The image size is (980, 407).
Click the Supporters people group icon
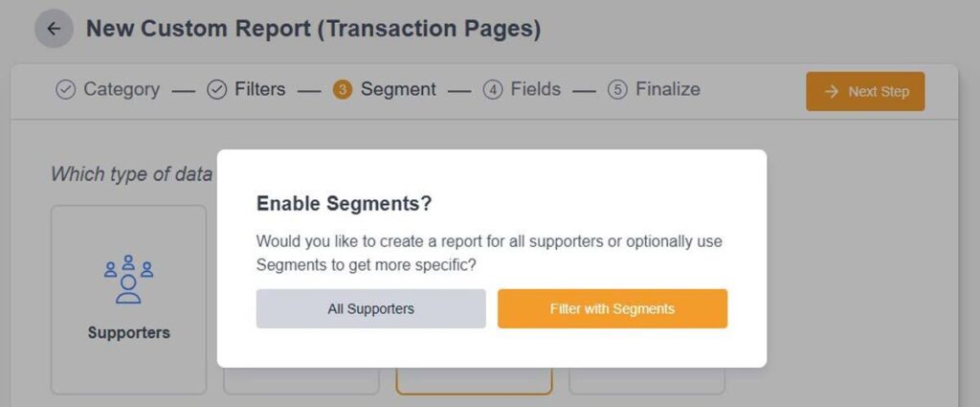[x=128, y=279]
